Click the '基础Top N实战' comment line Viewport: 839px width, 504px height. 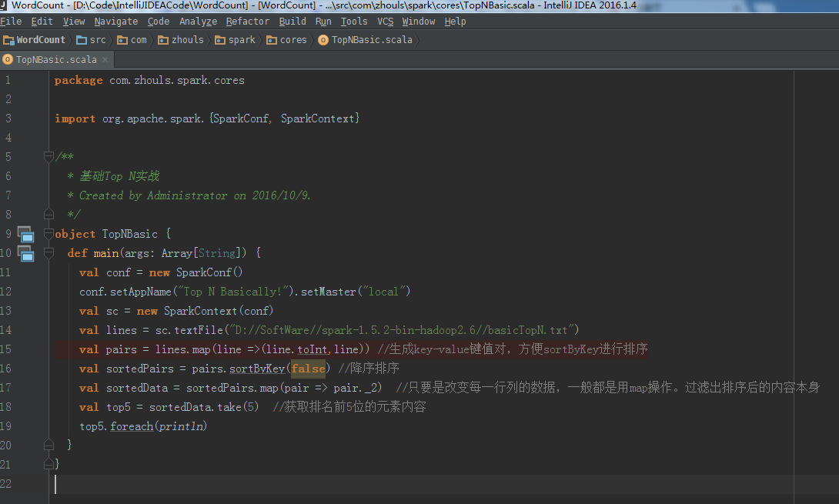pos(113,176)
